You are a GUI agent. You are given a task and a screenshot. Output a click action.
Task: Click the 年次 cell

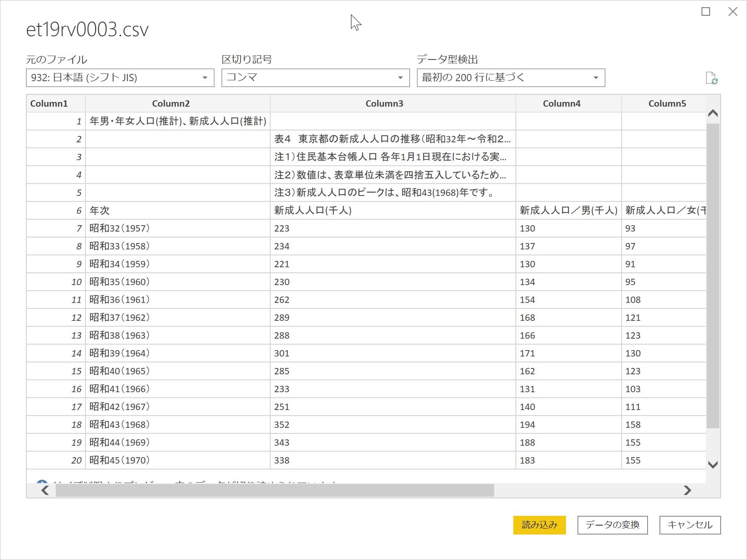178,211
